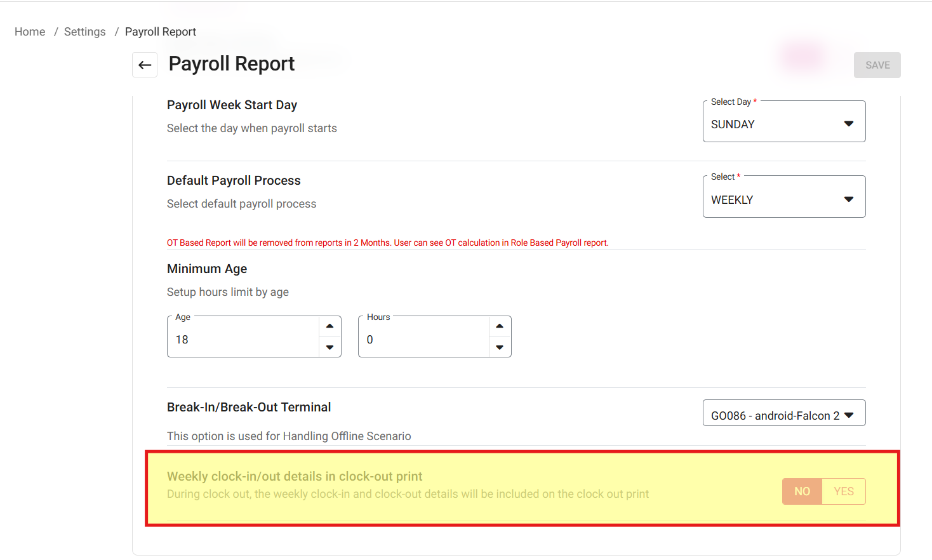Decrease the Hours value with down arrow
The image size is (932, 560).
tap(500, 347)
